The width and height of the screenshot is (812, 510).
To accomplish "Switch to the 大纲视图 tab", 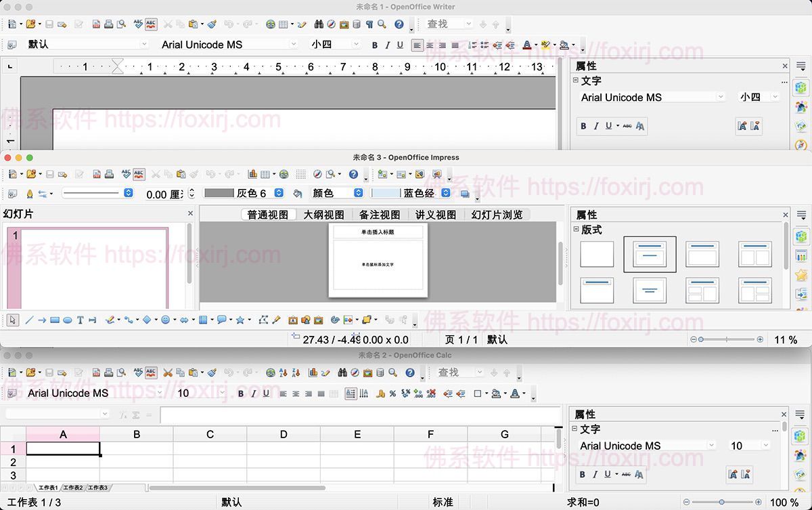I will click(323, 215).
